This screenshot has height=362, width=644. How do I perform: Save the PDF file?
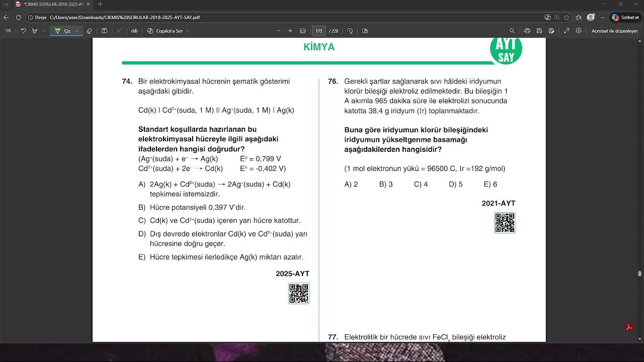tap(539, 31)
